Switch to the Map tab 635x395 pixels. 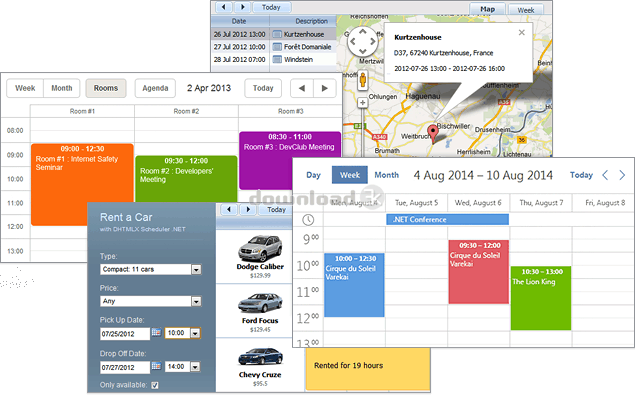pyautogui.click(x=487, y=9)
